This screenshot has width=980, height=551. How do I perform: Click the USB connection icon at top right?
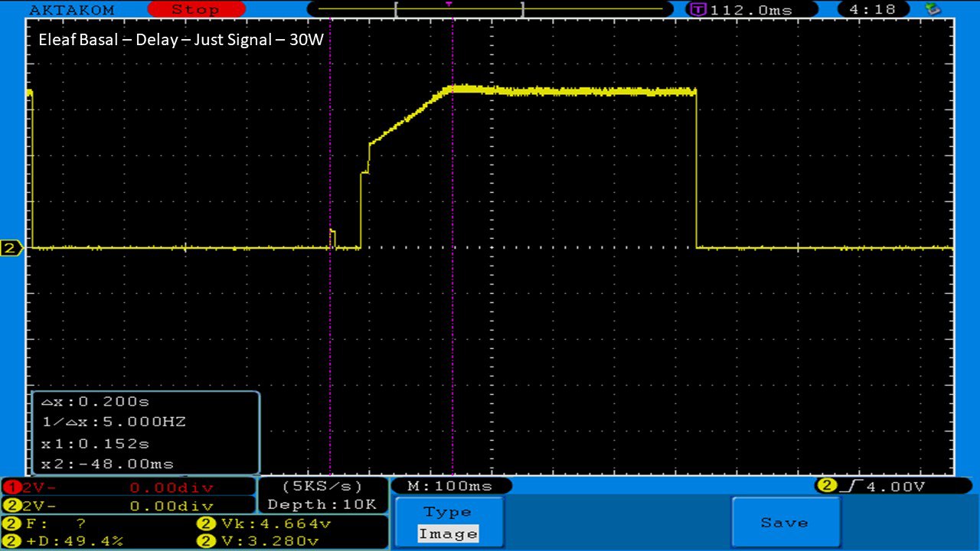(933, 9)
